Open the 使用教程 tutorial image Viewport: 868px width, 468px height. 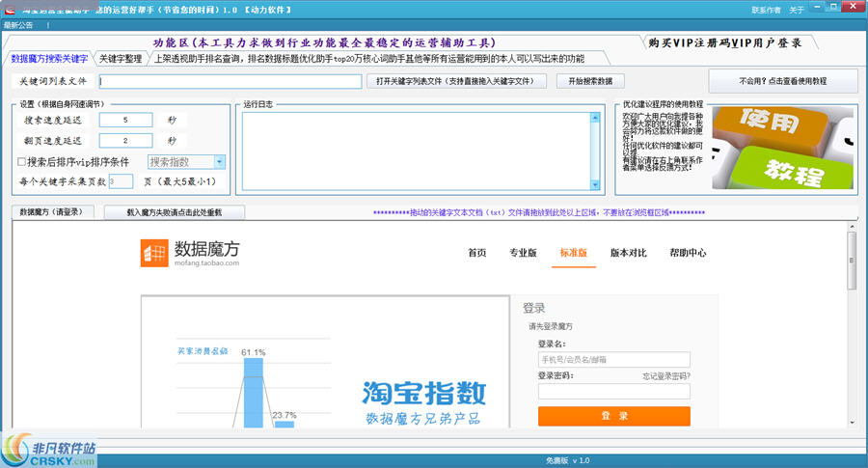[782, 148]
